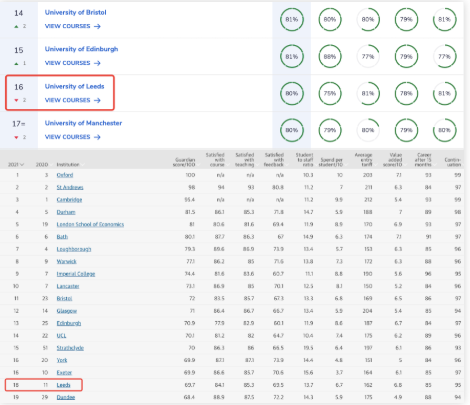
Task: Sort by the 2021 column header
Action: point(16,164)
